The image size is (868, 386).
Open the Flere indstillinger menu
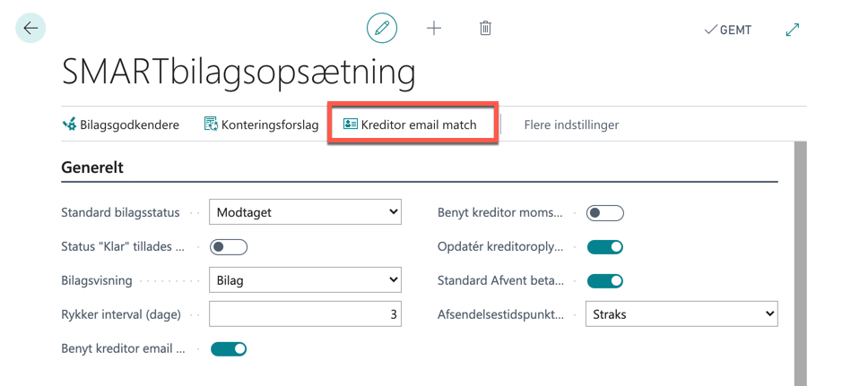pyautogui.click(x=571, y=125)
